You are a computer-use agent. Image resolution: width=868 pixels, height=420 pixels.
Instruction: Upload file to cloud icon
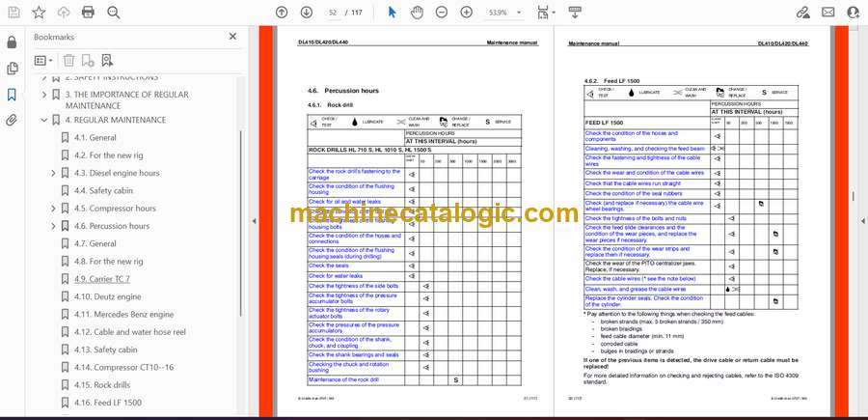(64, 13)
